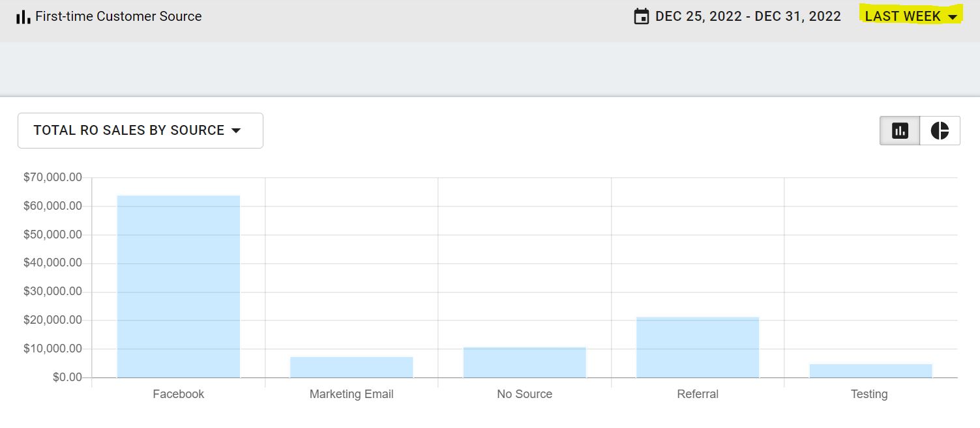
Task: Click the Testing axis label
Action: click(x=869, y=394)
